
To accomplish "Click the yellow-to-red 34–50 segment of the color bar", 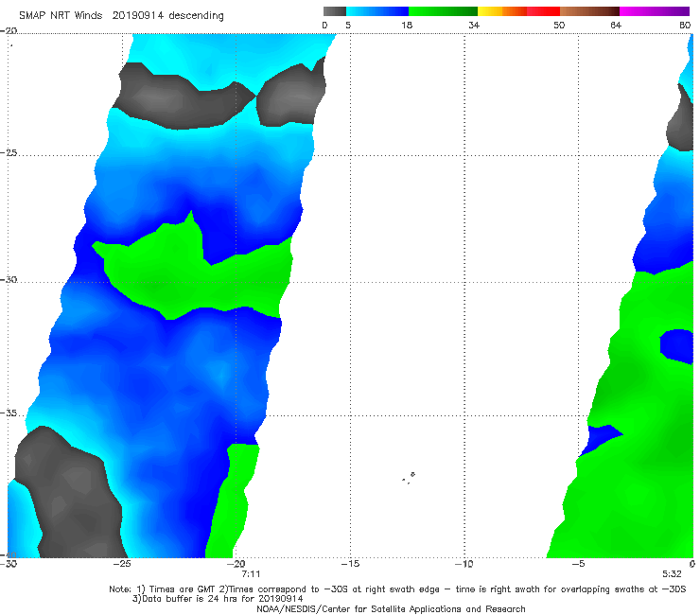I will pyautogui.click(x=518, y=11).
